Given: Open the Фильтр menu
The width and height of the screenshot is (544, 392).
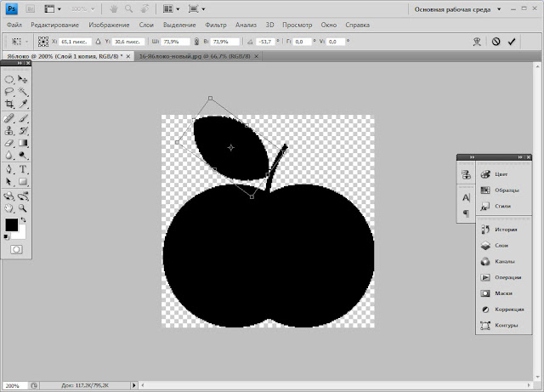Looking at the screenshot, I should 215,25.
